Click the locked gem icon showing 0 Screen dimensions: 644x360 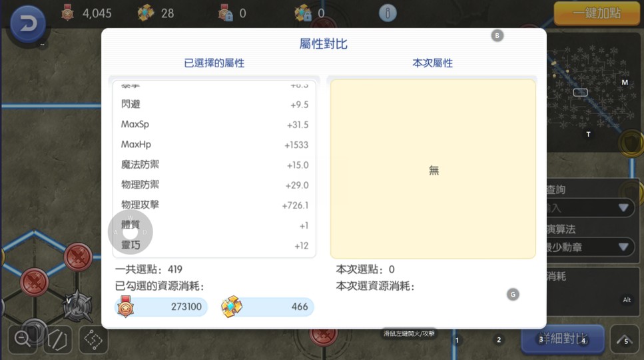click(x=303, y=13)
